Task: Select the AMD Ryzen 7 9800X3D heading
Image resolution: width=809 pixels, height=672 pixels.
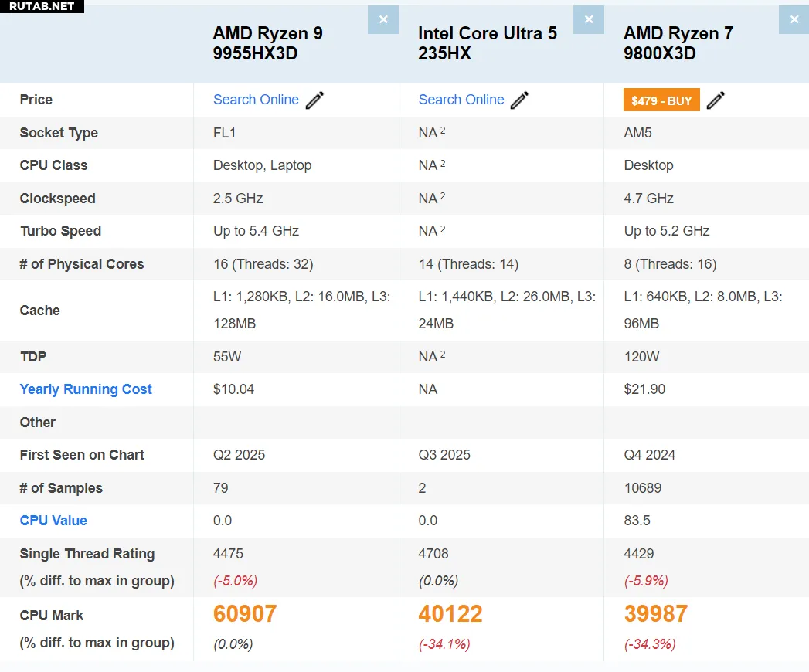Action: click(678, 43)
